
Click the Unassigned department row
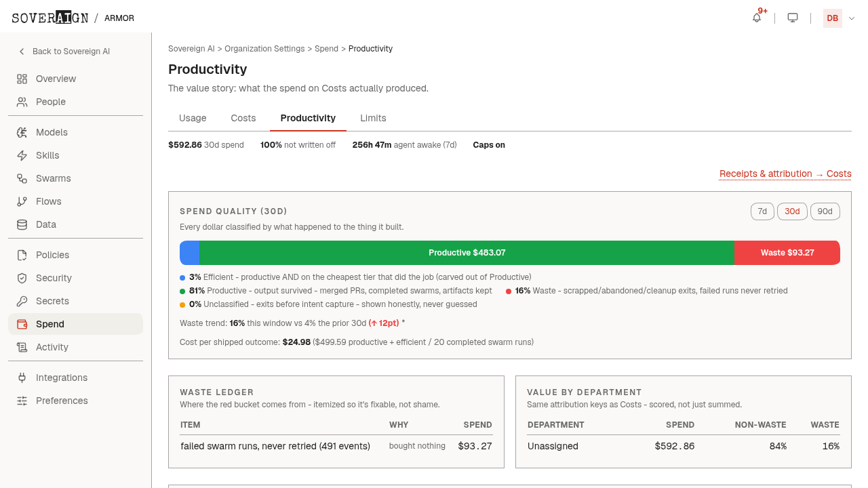(x=684, y=446)
